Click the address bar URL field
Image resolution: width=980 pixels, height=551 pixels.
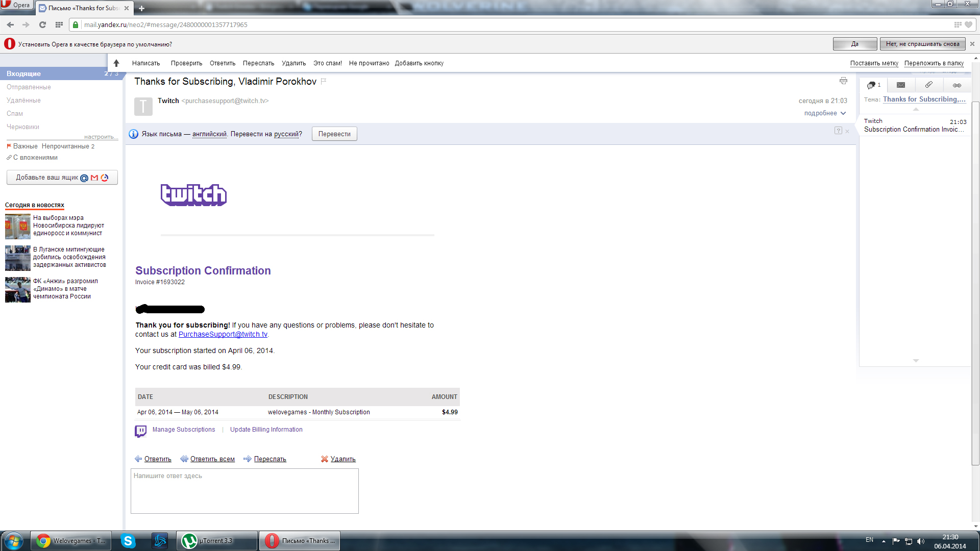(x=516, y=24)
